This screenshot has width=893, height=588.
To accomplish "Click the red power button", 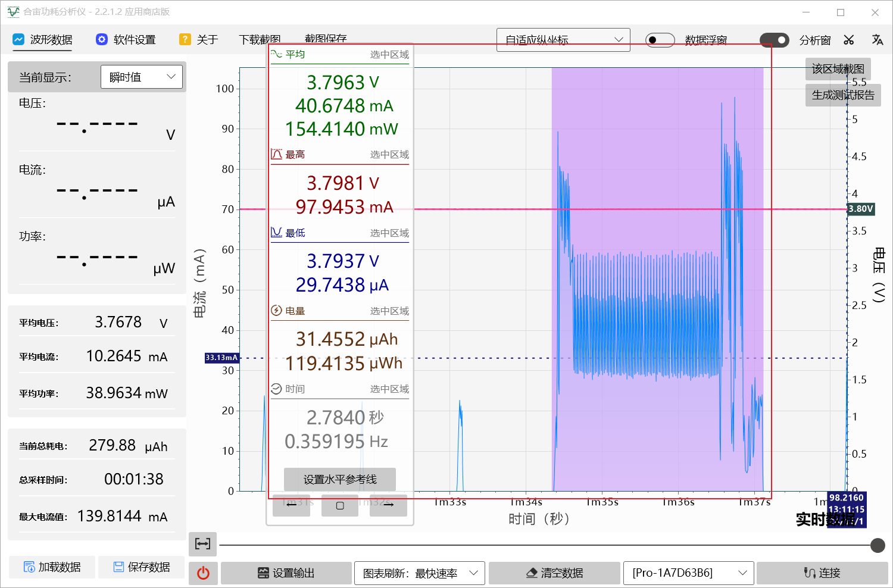I will pos(203,573).
